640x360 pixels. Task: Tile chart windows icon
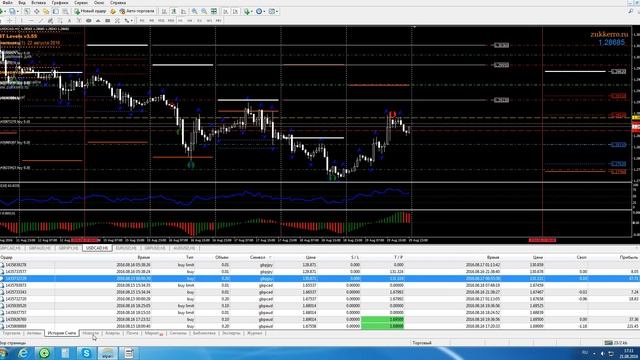pos(213,11)
